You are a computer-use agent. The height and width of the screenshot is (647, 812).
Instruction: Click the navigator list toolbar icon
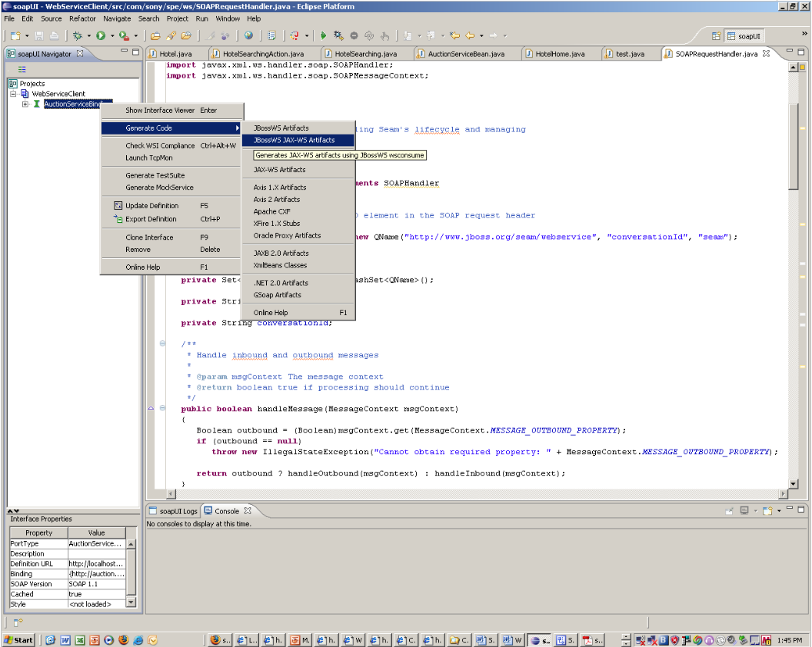coord(22,69)
